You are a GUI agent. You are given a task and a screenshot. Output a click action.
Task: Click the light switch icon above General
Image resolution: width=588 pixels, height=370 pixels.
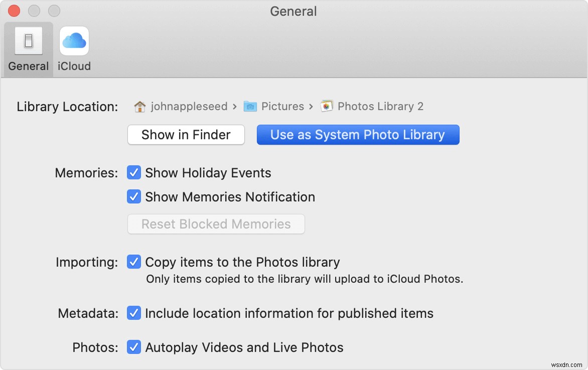28,40
